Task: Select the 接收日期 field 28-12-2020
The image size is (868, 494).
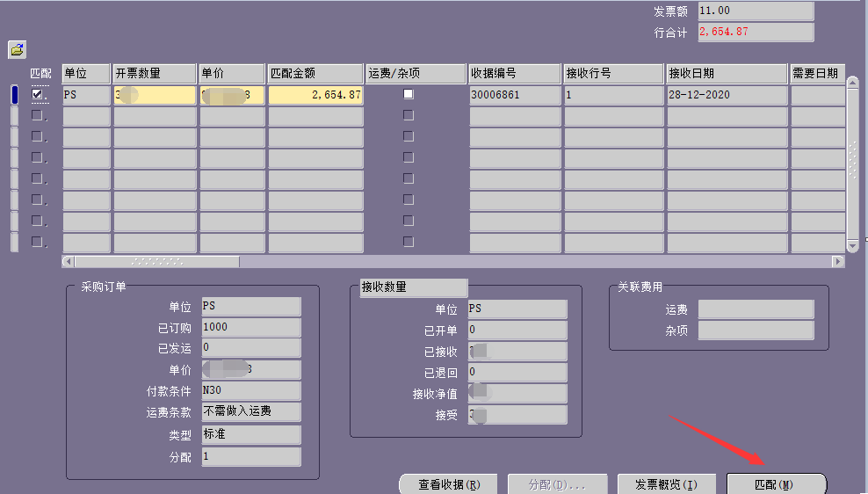Action: pos(726,95)
